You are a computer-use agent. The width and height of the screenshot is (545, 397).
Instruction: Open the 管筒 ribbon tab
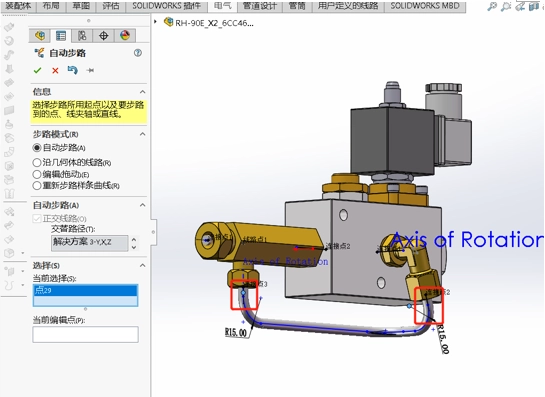297,6
